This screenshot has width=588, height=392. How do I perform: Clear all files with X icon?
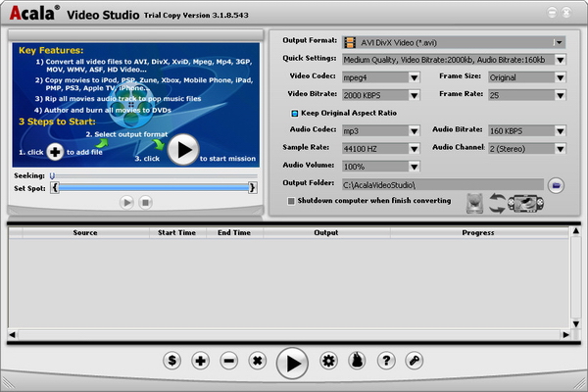(258, 361)
